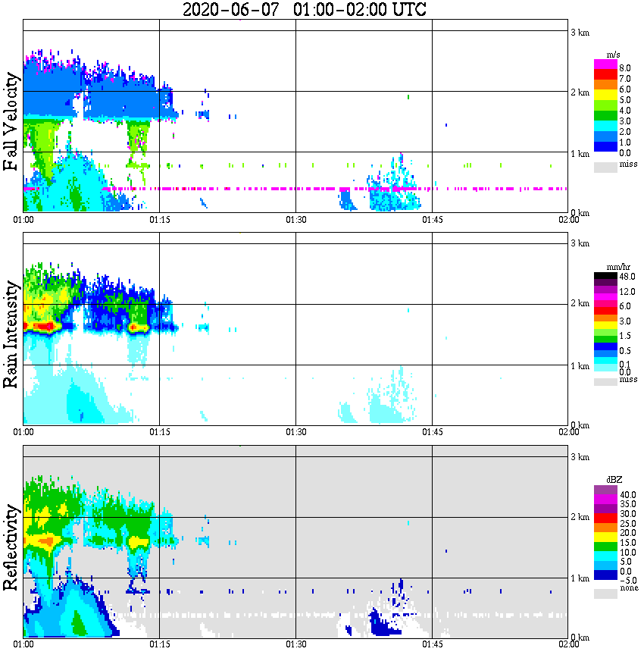Viewport: 644px width, 658px height.
Task: Select the purple 12.0 mm/hr legend swatch
Action: click(605, 290)
